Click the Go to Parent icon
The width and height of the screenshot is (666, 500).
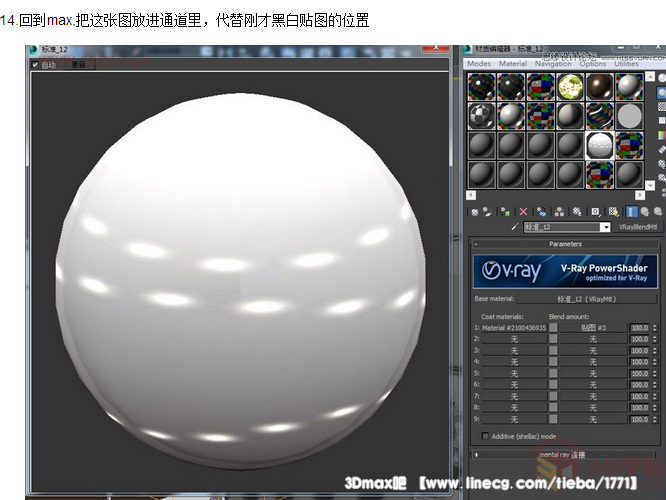645,212
